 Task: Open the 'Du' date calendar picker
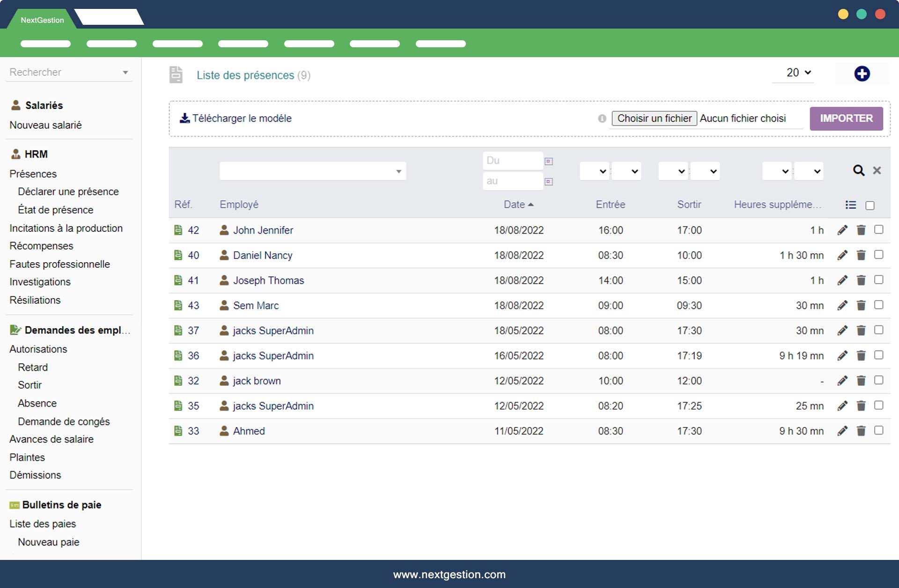[549, 161]
